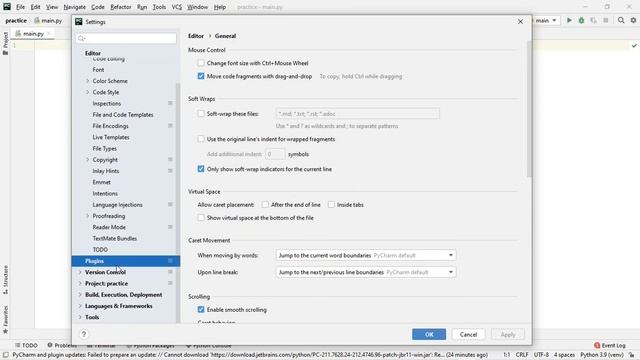Screen dimensions: 640x360
Task: Click the Editor breadcrumb link
Action: click(196, 36)
